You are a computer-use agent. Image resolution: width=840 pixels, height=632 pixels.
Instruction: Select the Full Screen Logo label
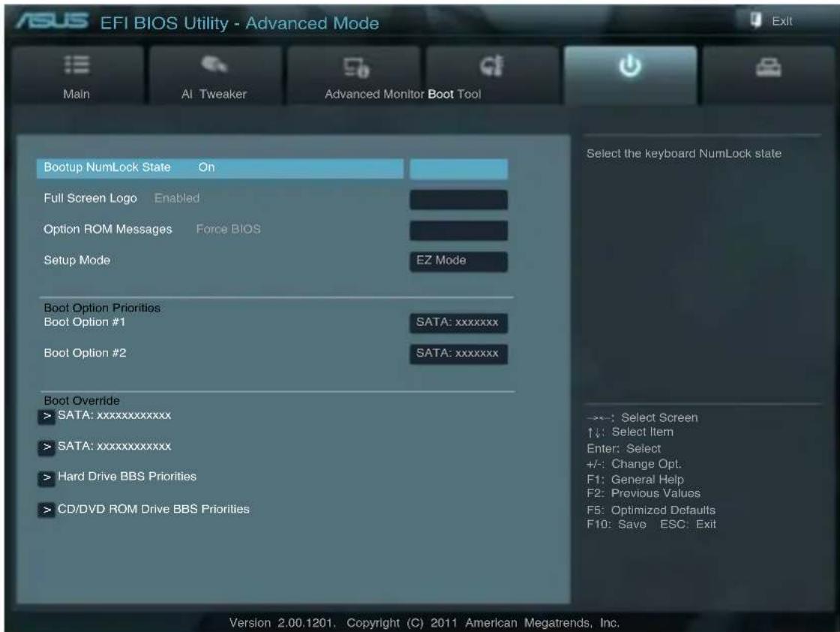click(91, 198)
